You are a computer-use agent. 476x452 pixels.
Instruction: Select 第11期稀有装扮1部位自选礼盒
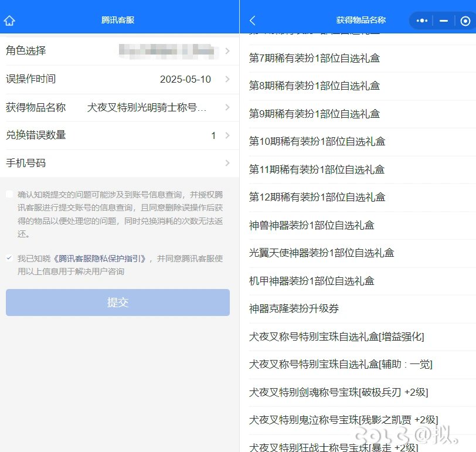(317, 169)
